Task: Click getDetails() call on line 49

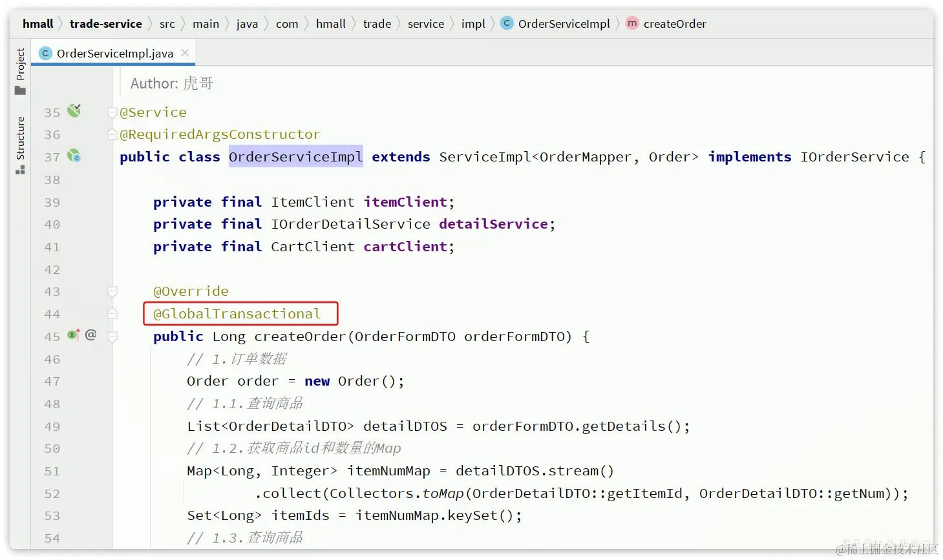Action: click(x=632, y=426)
